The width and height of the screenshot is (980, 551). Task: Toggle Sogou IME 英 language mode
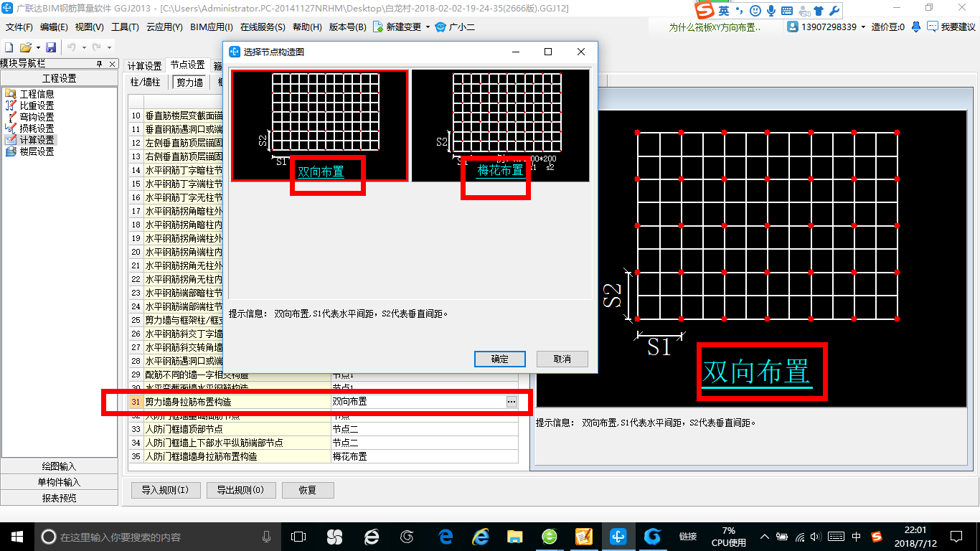(x=724, y=11)
